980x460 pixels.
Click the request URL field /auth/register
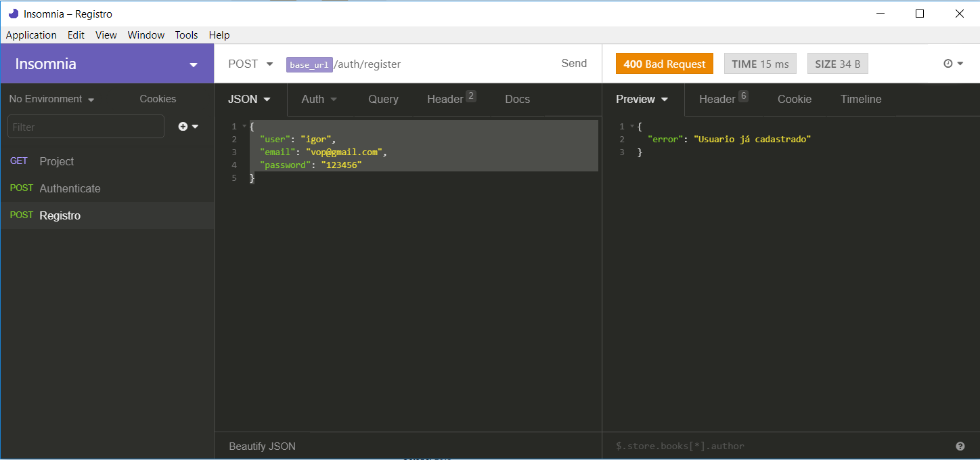[x=367, y=64]
